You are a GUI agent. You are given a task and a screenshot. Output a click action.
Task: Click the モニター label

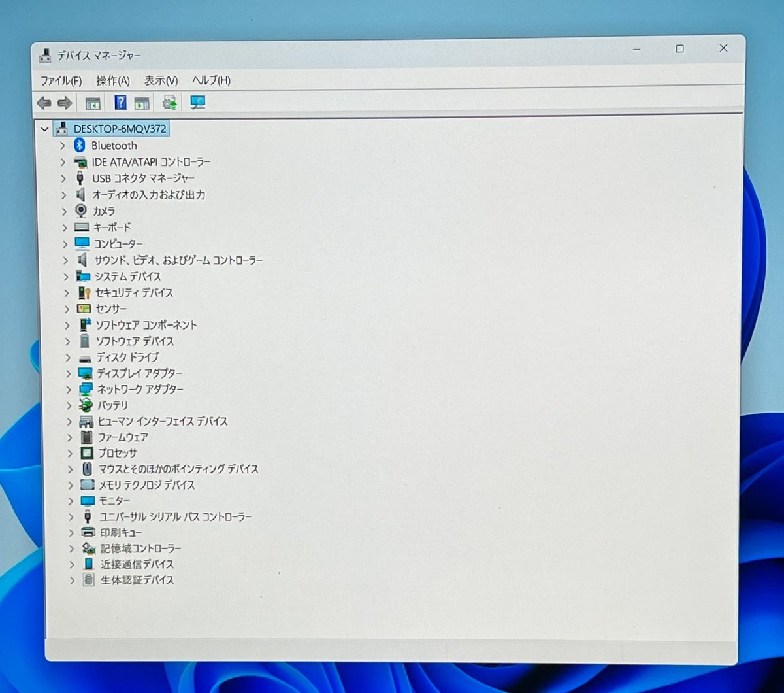click(114, 501)
